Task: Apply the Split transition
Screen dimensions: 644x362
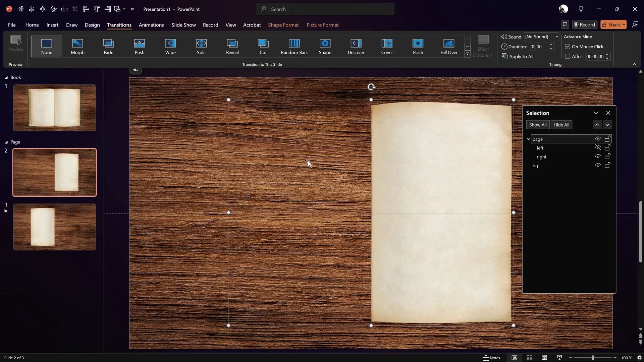Action: tap(201, 46)
